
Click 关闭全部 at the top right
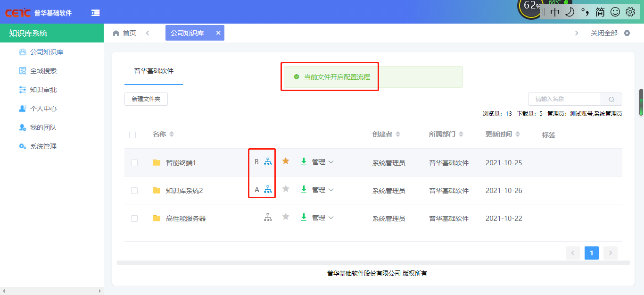coord(604,33)
